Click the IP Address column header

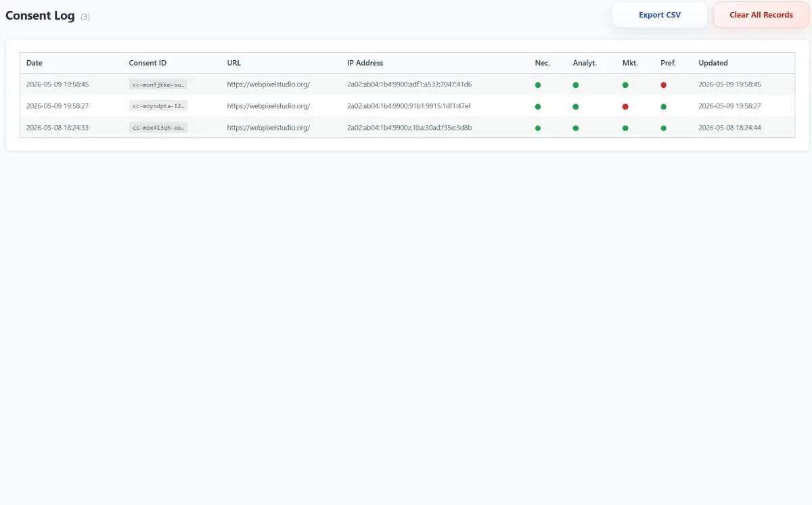coord(365,63)
